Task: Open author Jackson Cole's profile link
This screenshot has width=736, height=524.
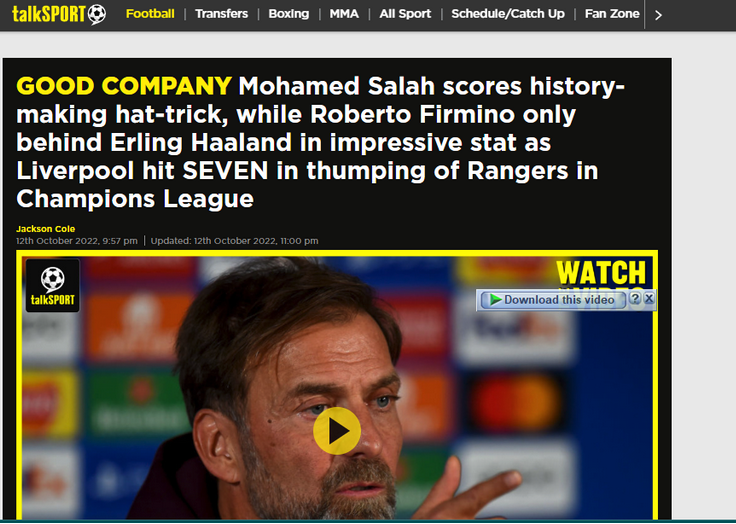Action: coord(46,229)
